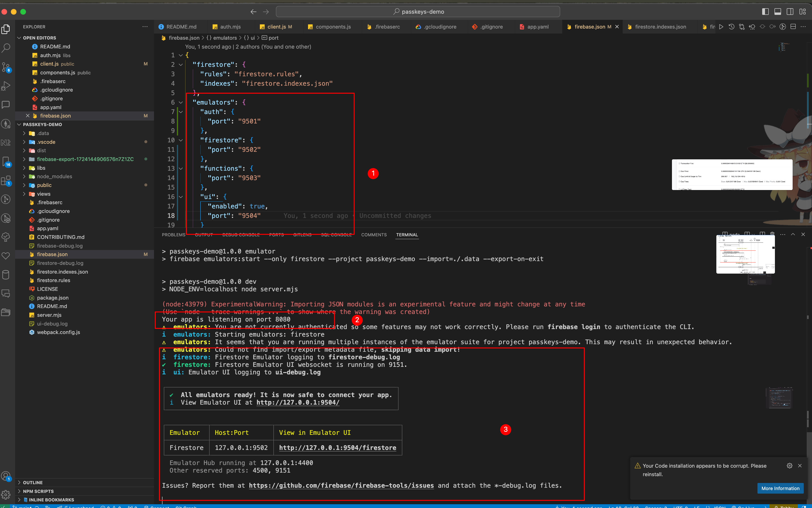Go back with the left arrow

(x=253, y=12)
